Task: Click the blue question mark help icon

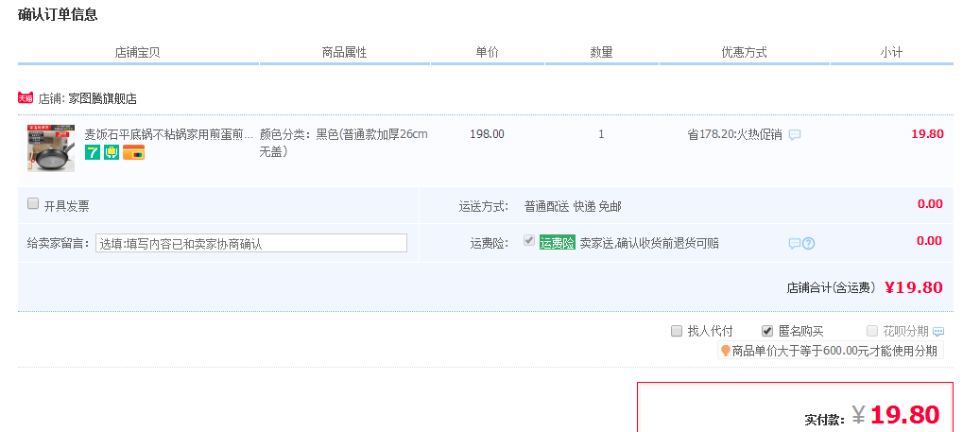Action: pos(809,244)
